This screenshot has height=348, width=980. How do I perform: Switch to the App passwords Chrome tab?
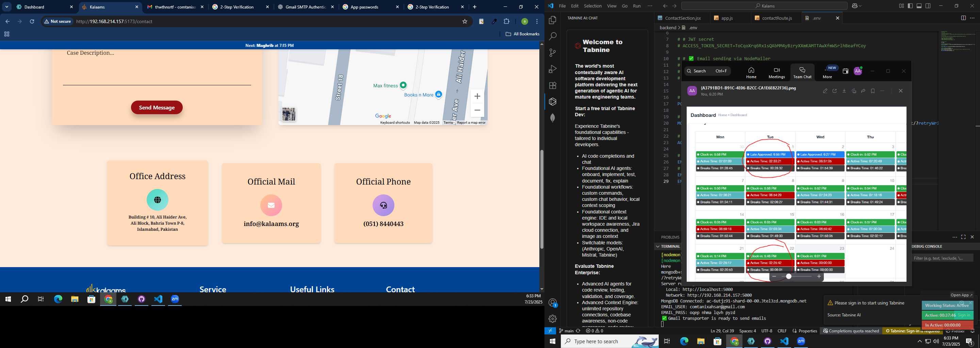tap(371, 7)
